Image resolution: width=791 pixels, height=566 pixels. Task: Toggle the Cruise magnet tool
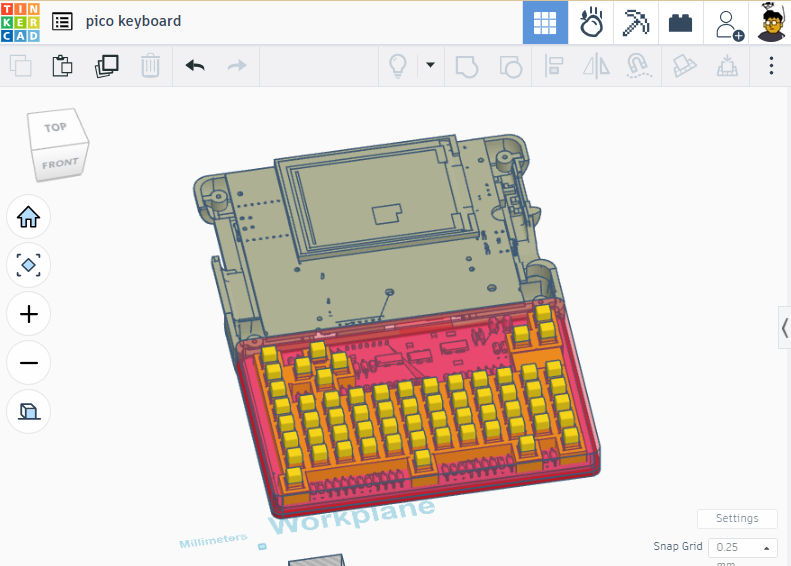[639, 66]
